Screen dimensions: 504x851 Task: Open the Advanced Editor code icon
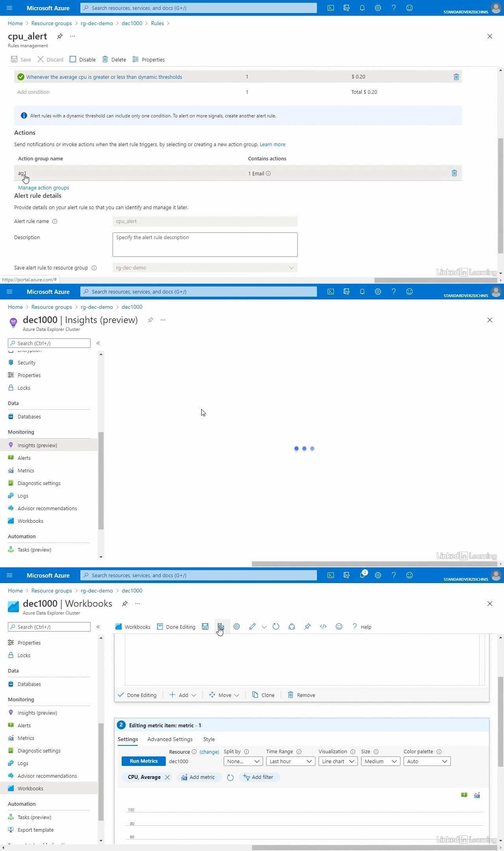[323, 626]
